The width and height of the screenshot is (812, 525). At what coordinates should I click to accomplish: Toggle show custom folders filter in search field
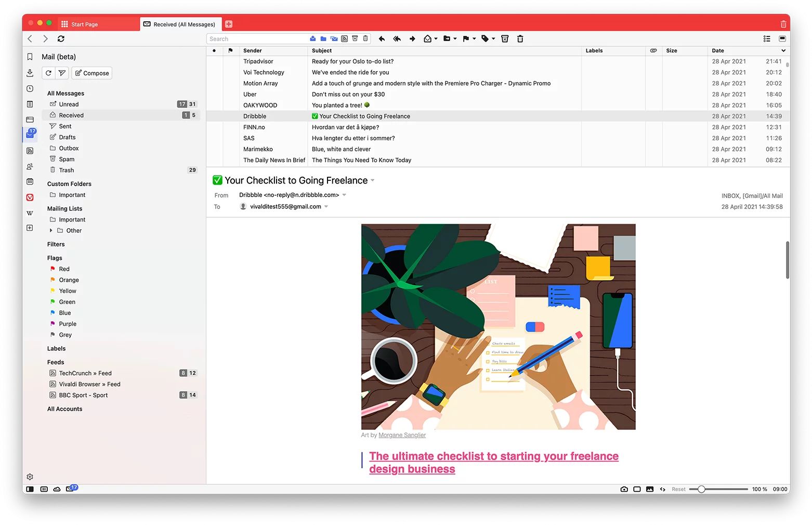click(x=323, y=38)
